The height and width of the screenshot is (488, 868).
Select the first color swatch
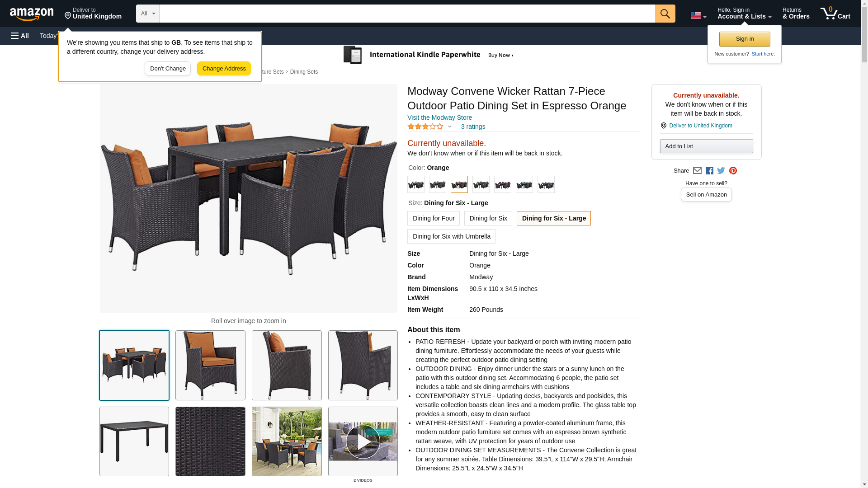click(416, 184)
